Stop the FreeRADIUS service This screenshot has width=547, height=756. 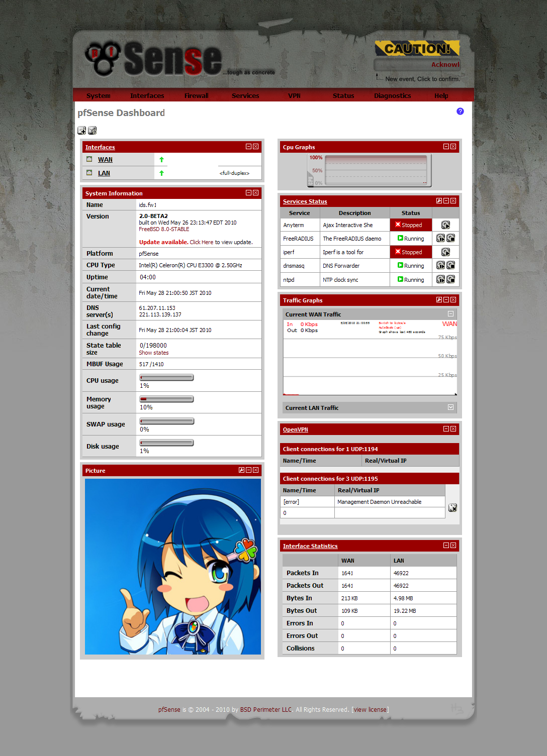point(450,238)
